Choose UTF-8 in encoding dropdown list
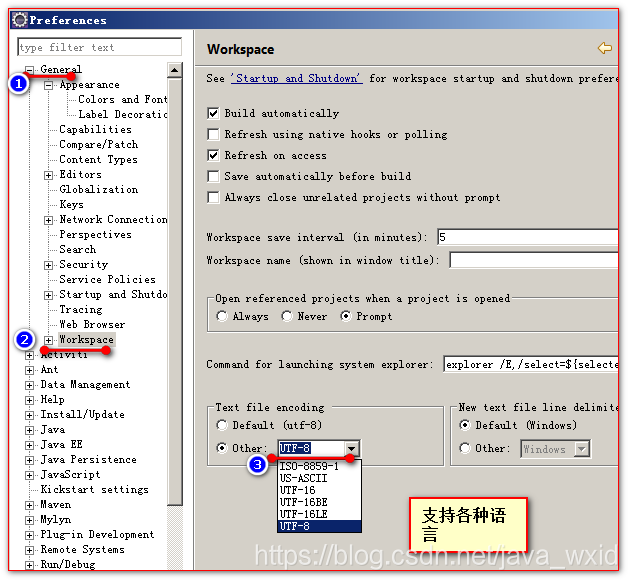628x580 pixels. 319,526
